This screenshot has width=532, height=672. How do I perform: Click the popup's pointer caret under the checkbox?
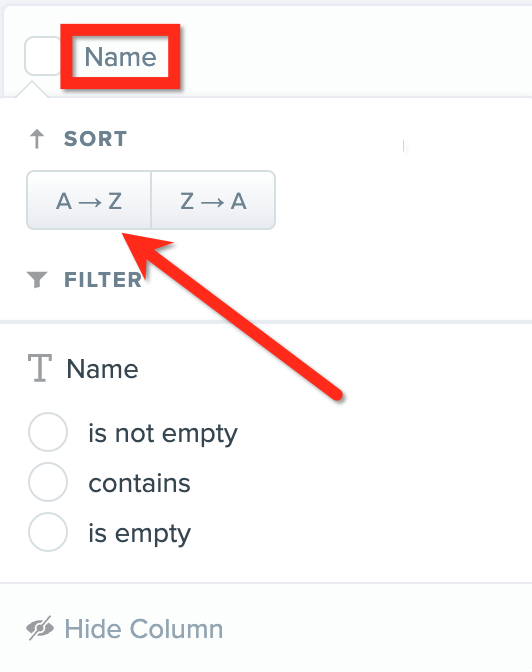click(x=32, y=89)
